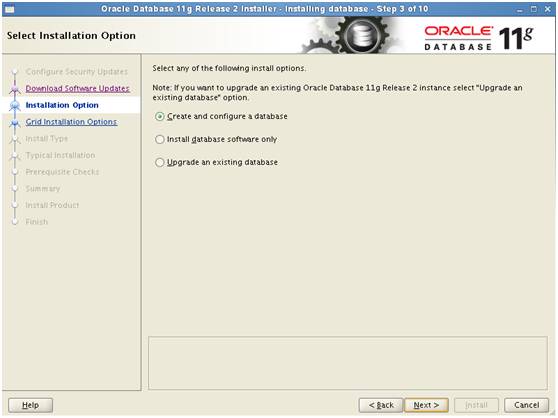Viewport: 558px width, 418px height.
Task: Click the Download Software Updates step marker icon
Action: (15, 89)
